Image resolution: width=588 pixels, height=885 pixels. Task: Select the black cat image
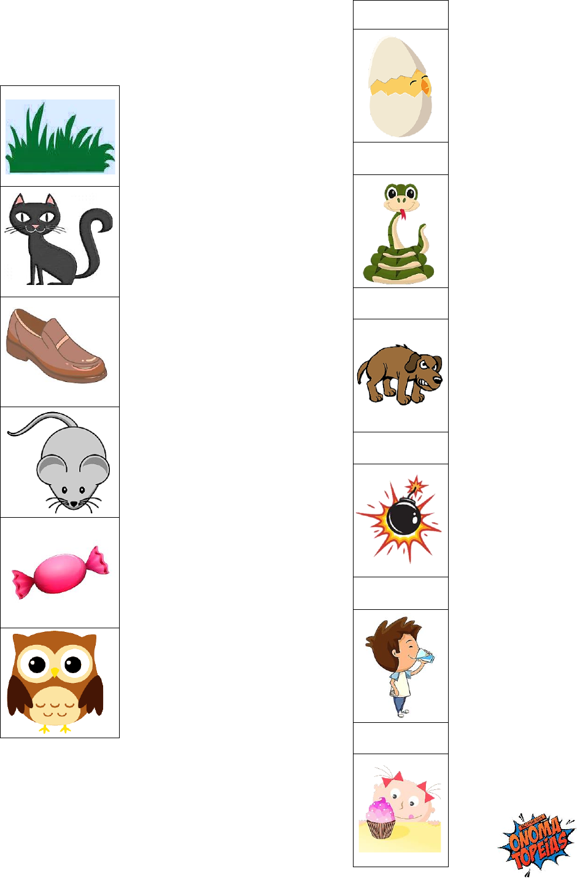pos(60,240)
